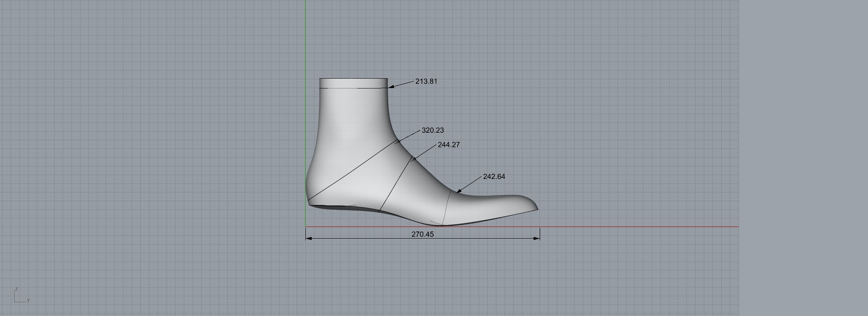Click the empty gray area right of the grid
Screen dimensions: 868x316
pos(801,158)
